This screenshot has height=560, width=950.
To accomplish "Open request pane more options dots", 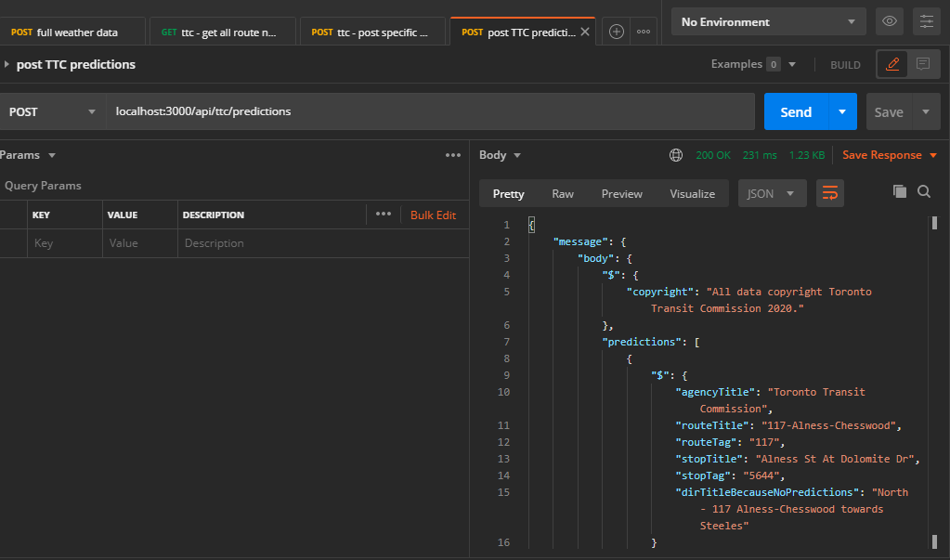I will tap(453, 155).
